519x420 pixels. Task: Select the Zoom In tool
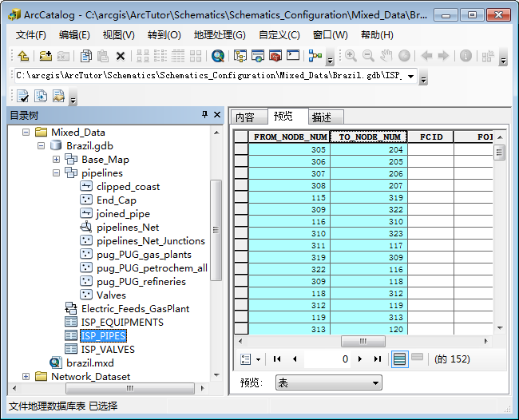(351, 56)
